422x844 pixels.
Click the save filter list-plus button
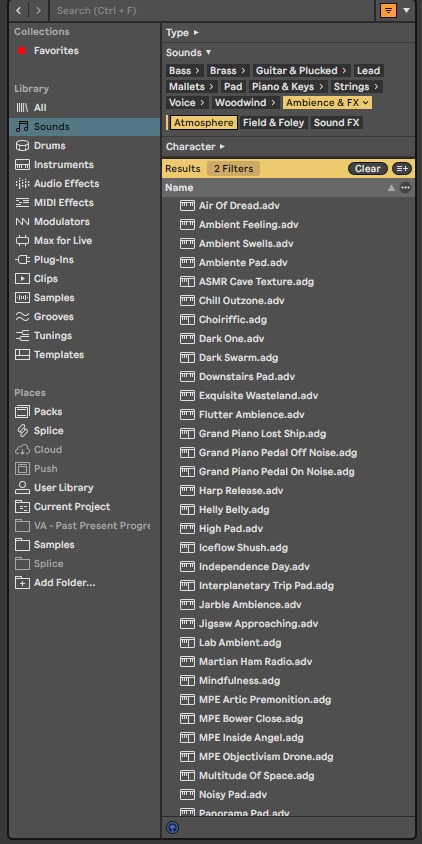(402, 168)
